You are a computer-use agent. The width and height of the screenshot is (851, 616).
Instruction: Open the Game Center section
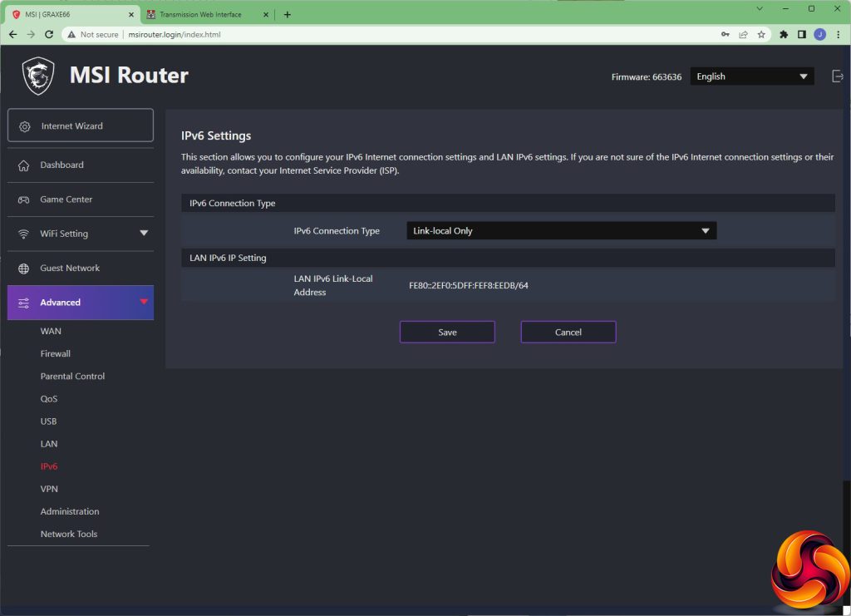[81, 200]
